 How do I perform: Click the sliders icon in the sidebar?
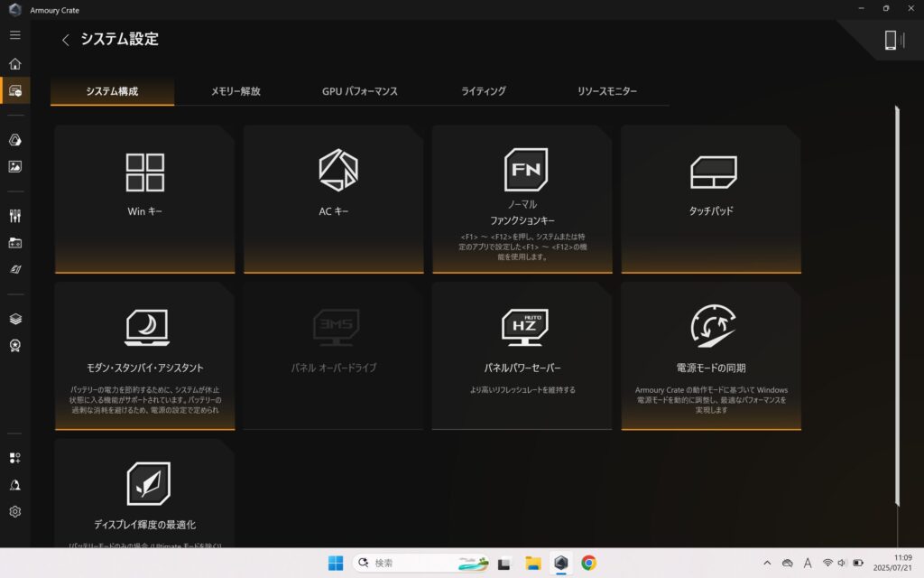(x=14, y=216)
